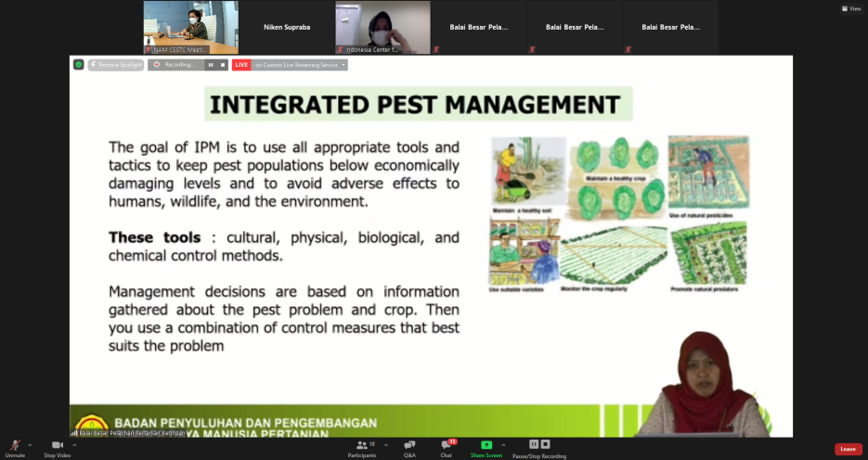The width and height of the screenshot is (868, 460).
Task: Select the Indonesia Center participant video tile
Action: pyautogui.click(x=382, y=28)
